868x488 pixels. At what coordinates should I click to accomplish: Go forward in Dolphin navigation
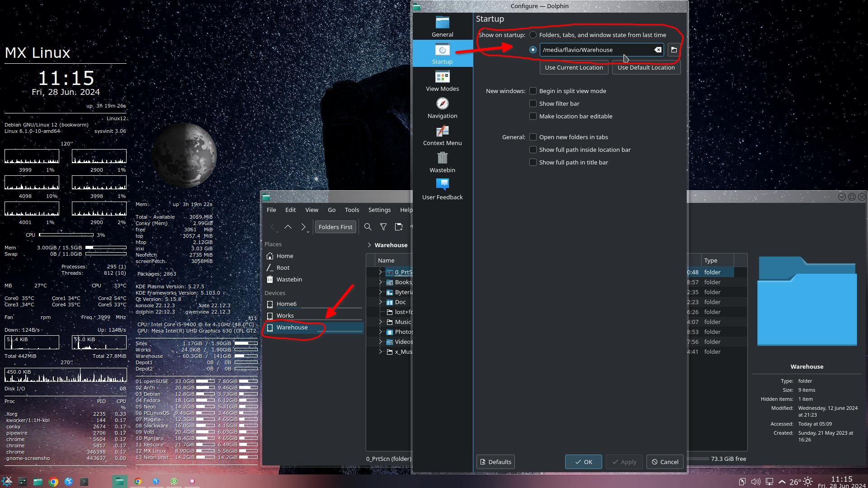coord(303,227)
